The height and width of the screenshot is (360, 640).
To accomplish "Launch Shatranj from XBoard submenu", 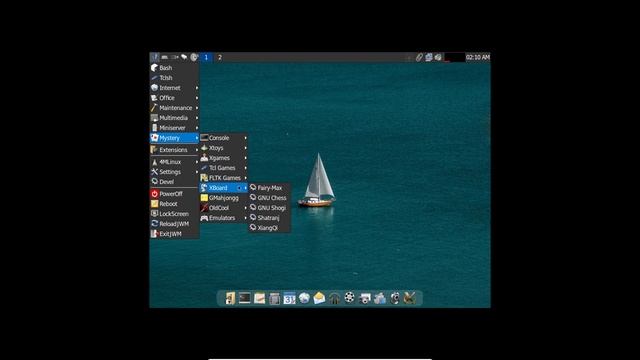I will [269, 218].
